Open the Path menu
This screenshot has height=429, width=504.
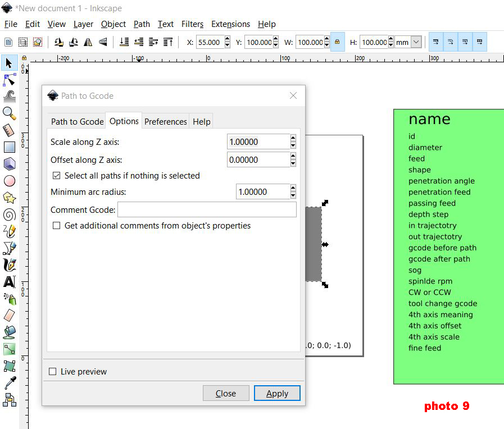tap(142, 24)
